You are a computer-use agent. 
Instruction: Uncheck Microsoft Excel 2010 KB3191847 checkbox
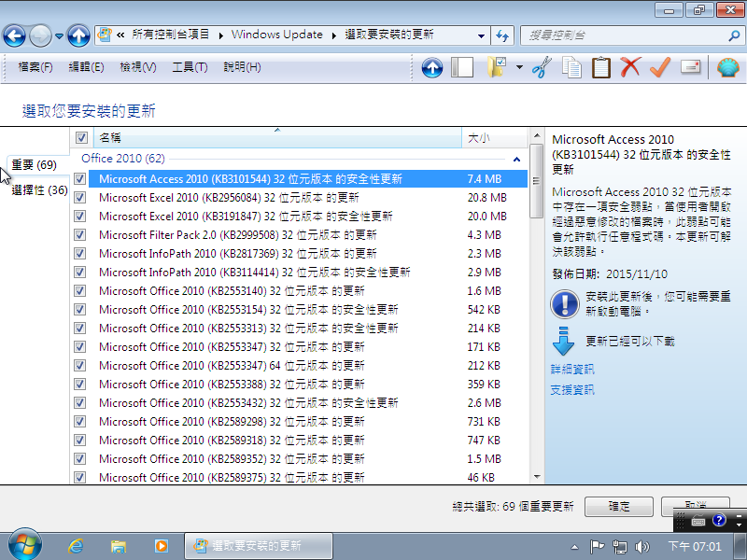(x=80, y=217)
